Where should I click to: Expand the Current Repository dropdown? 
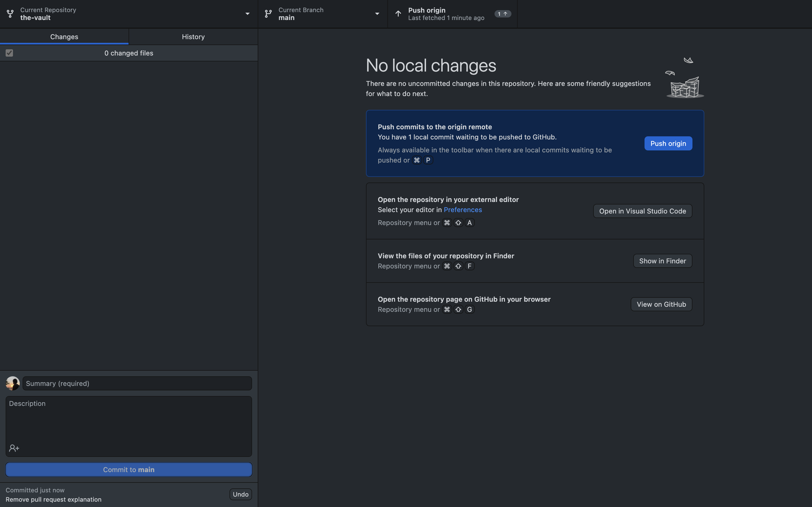pyautogui.click(x=247, y=14)
